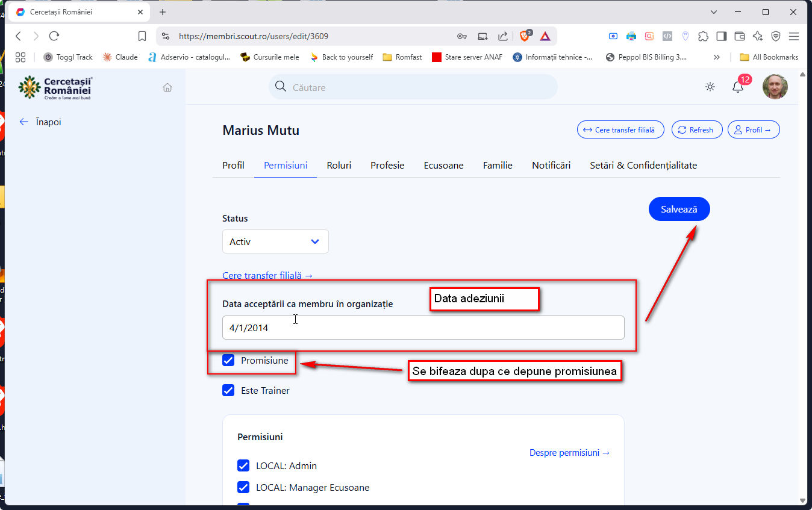Toggle the Este Trainer checkbox

[228, 390]
